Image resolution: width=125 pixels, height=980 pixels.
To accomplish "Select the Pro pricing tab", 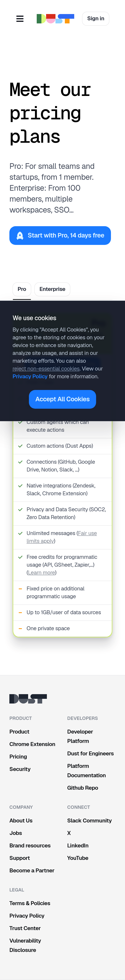I will (22, 289).
